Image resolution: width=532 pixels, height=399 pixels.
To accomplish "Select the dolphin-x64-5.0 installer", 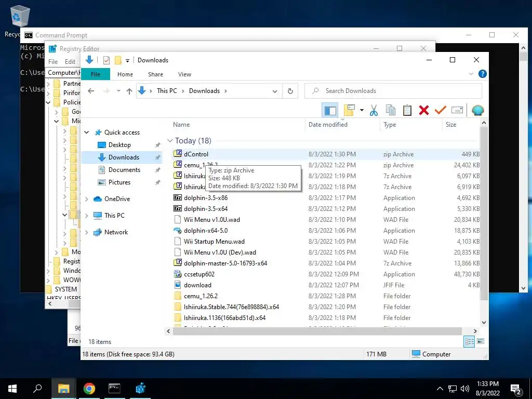I will (206, 231).
